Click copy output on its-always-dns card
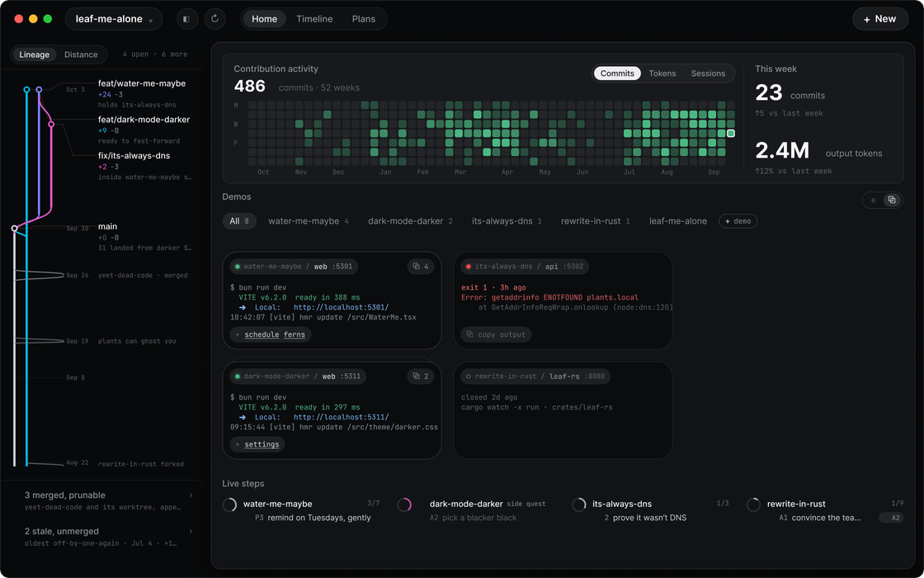The height and width of the screenshot is (578, 924). point(496,334)
